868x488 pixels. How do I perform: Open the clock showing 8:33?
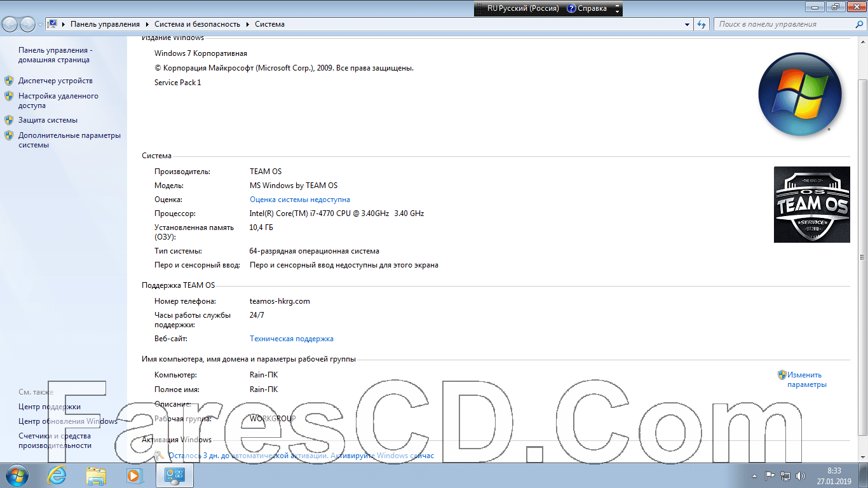834,475
